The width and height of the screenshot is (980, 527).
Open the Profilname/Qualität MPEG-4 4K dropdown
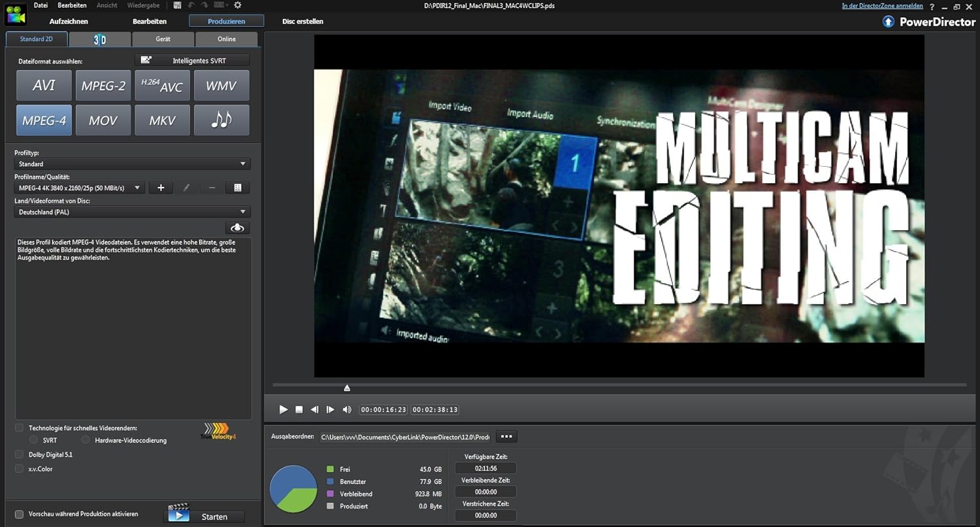[x=78, y=188]
